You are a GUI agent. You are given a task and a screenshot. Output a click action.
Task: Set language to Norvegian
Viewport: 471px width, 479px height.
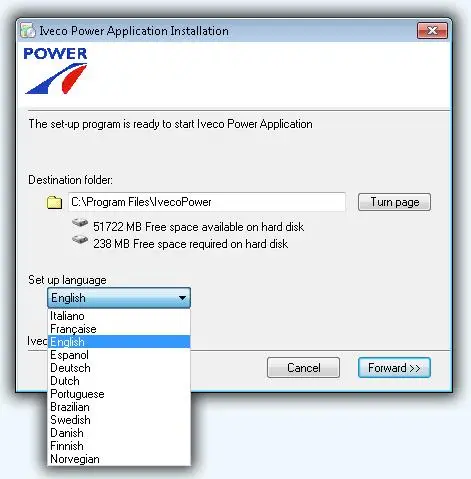tap(119, 459)
